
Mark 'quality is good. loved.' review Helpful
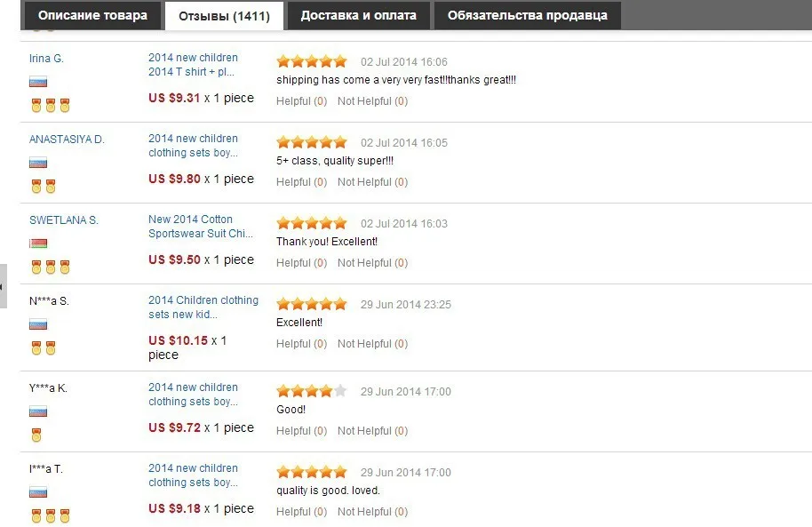pos(301,512)
